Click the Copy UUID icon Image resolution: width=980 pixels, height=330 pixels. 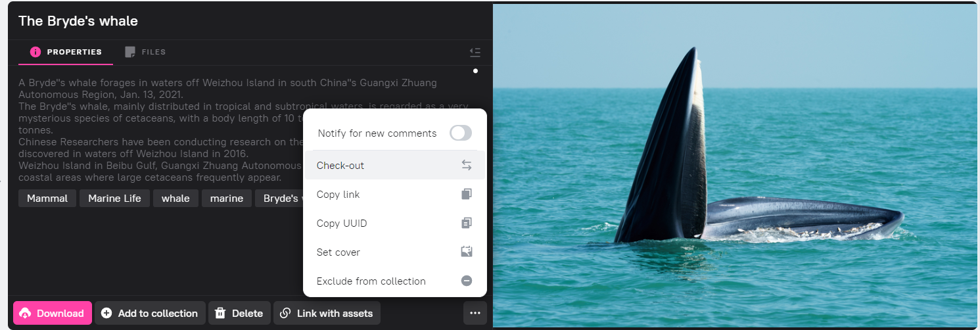[x=466, y=224]
